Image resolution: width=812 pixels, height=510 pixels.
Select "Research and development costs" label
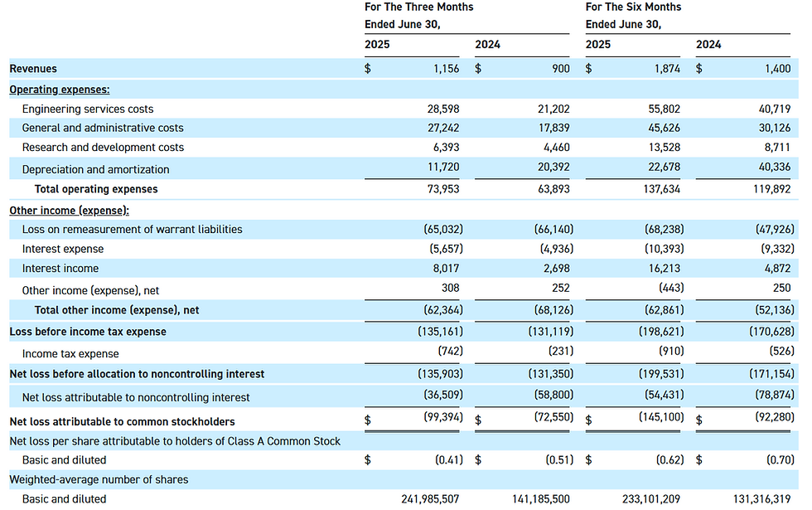pos(103,148)
